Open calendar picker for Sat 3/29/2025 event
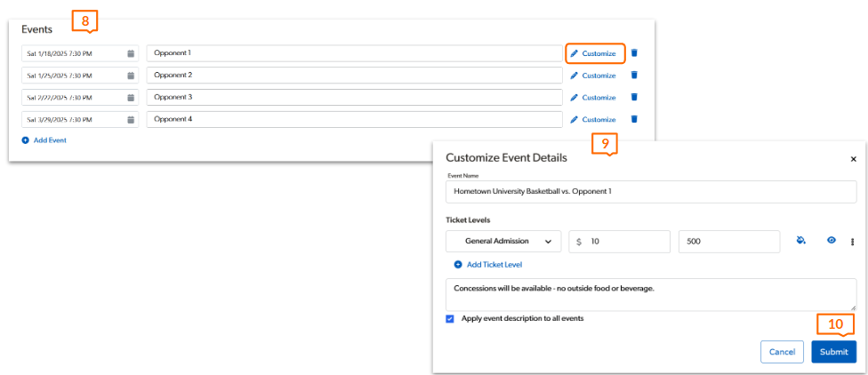This screenshot has width=868, height=375. (131, 119)
